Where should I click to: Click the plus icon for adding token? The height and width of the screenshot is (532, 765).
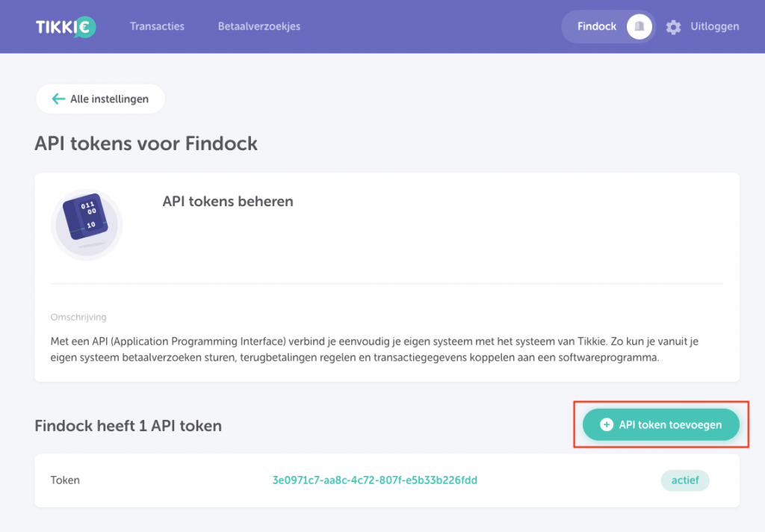pos(607,425)
